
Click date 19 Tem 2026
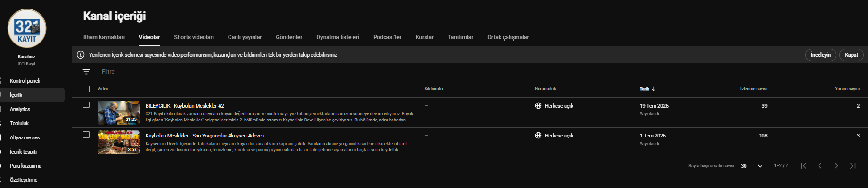click(654, 106)
